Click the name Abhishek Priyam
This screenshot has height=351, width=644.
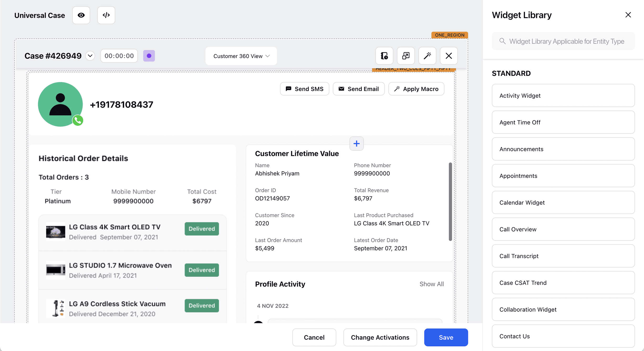(277, 173)
